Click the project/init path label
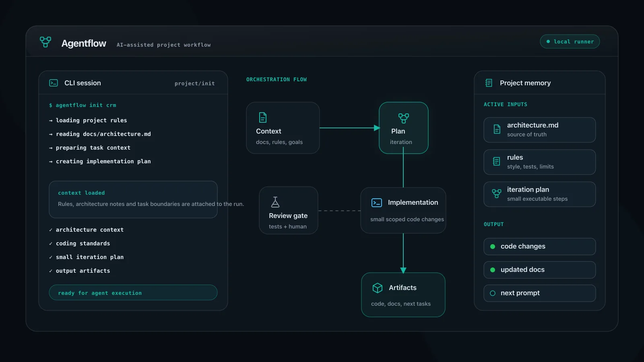The width and height of the screenshot is (644, 362). 195,83
